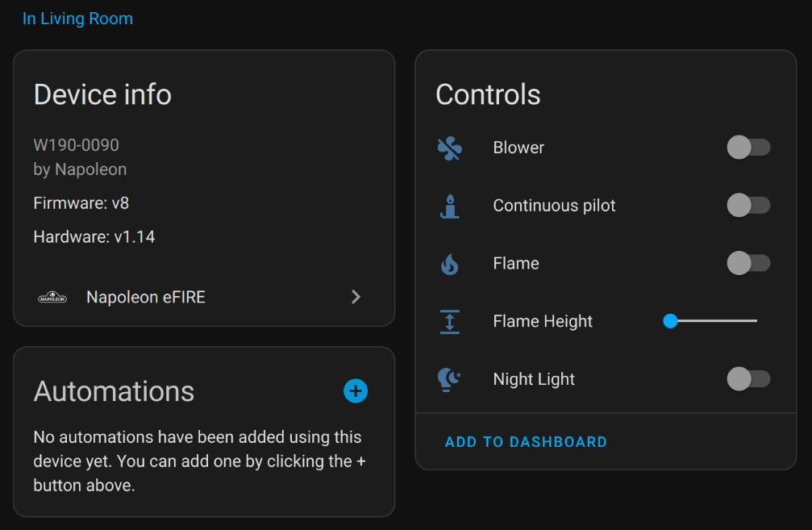This screenshot has width=812, height=530.
Task: Click the Blower fan icon
Action: (x=450, y=148)
